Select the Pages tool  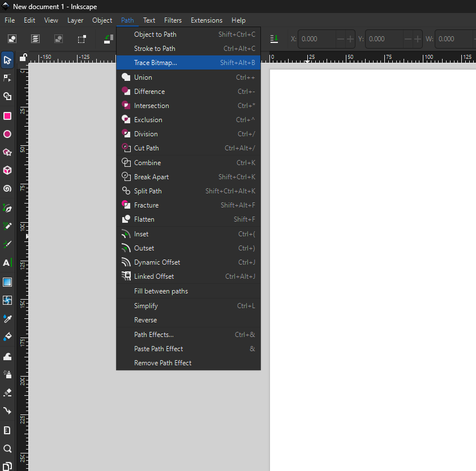point(7,466)
